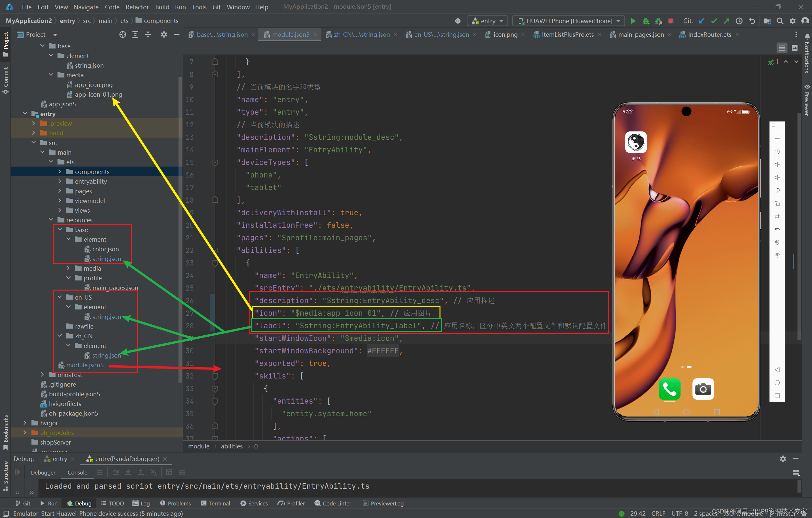Open the HUAWEI Phone device dropdown
The image size is (812, 518).
coord(568,21)
